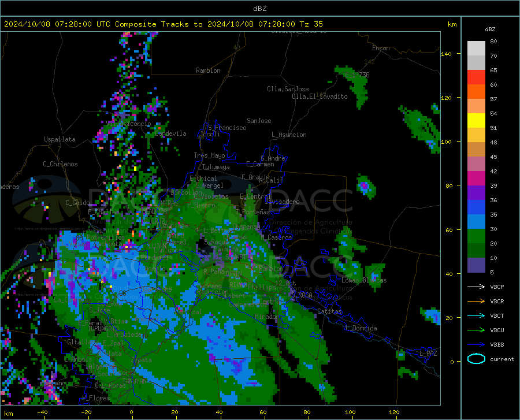Click the 'Lomas_Blancas' map label
Image resolution: width=520 pixels, height=420 pixels.
click(364, 280)
